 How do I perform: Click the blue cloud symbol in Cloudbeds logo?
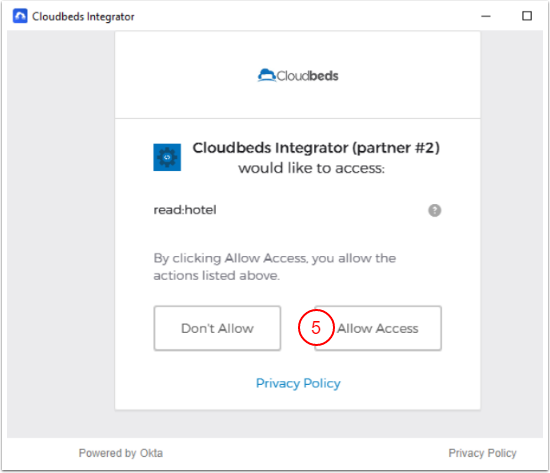click(x=267, y=75)
